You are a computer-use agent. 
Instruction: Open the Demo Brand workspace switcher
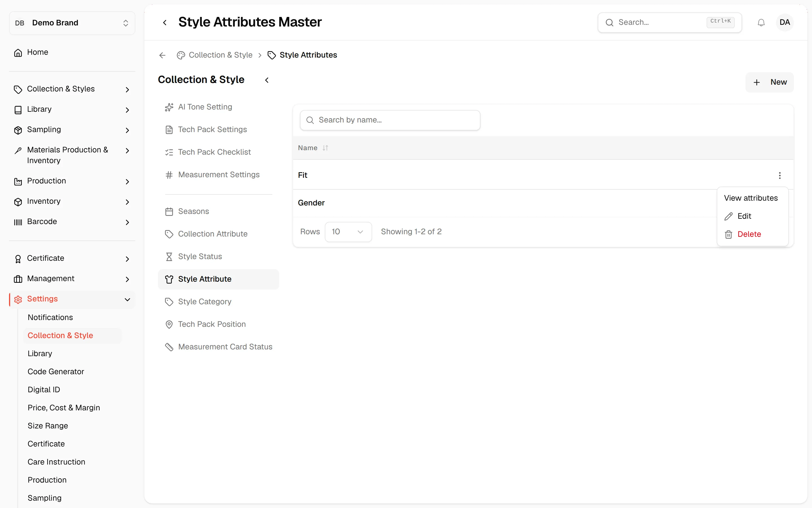coord(72,23)
